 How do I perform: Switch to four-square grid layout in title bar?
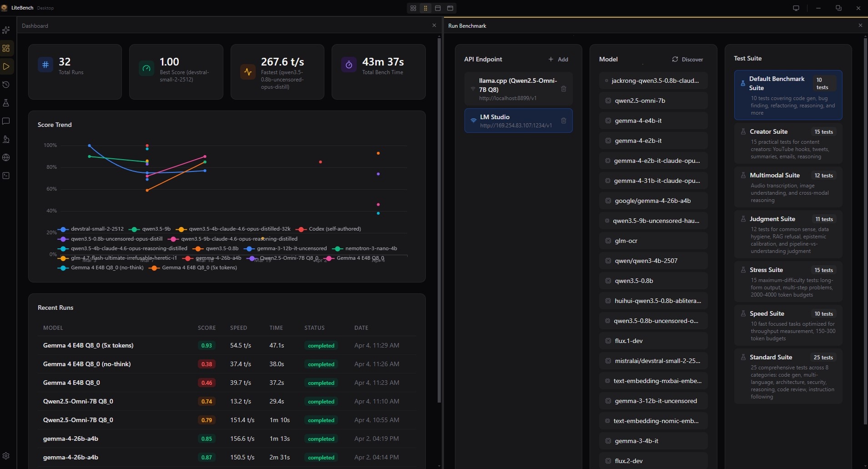tap(413, 8)
